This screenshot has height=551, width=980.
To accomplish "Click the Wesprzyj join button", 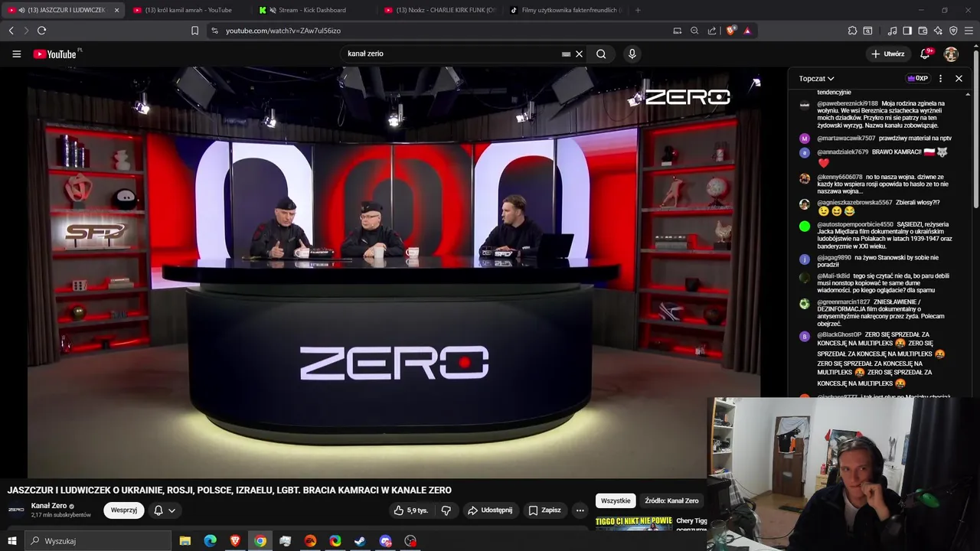I will click(124, 510).
